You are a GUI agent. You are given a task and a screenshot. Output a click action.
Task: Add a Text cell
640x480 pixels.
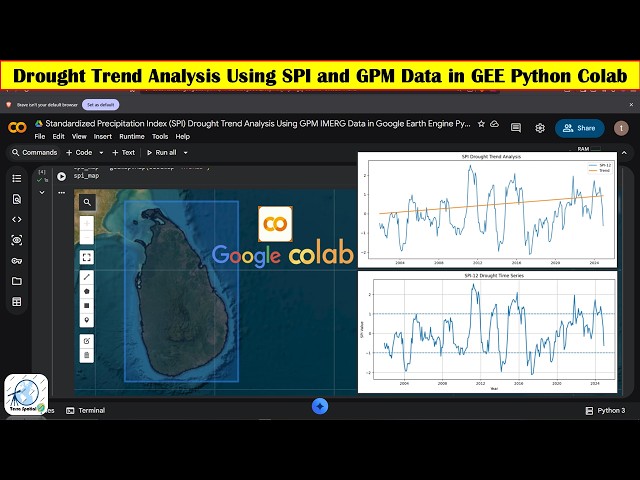pyautogui.click(x=123, y=153)
